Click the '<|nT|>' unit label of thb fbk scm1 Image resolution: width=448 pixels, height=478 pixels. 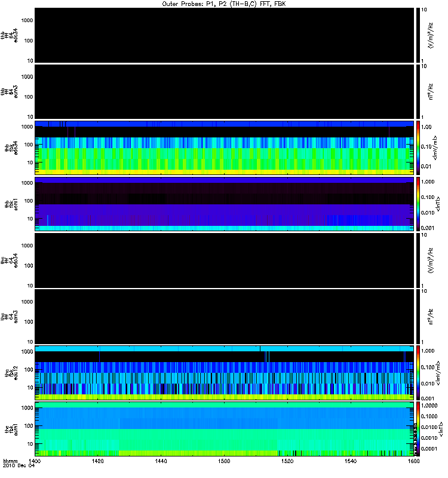coord(438,204)
